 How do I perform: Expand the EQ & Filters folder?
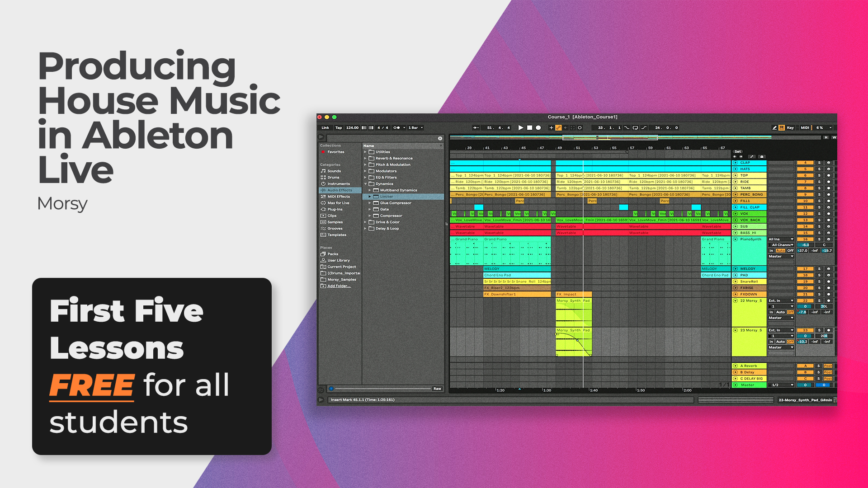pyautogui.click(x=365, y=177)
